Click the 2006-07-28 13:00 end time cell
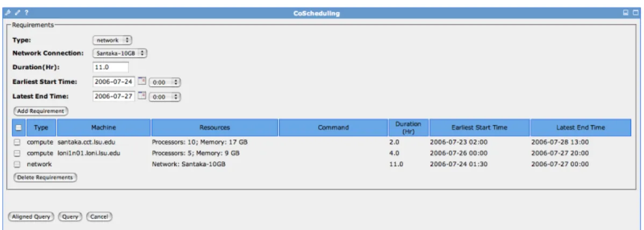The image size is (644, 230). [560, 142]
